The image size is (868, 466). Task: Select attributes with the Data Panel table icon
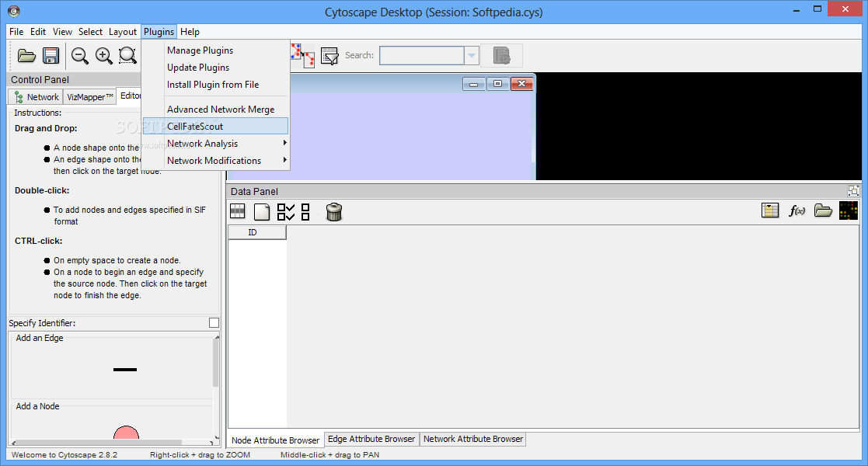(x=238, y=210)
